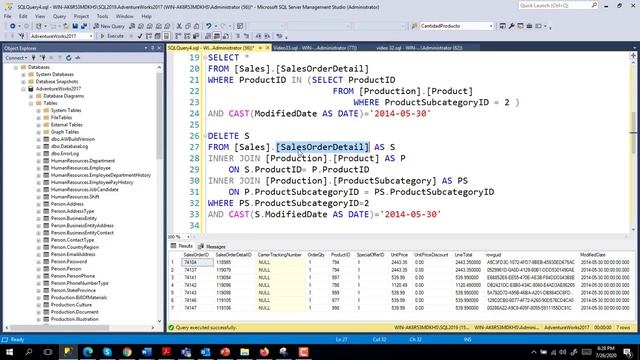Click the Change Connection icon left of database dropdown
Viewport: 640px width, 360px height.
[22, 36]
